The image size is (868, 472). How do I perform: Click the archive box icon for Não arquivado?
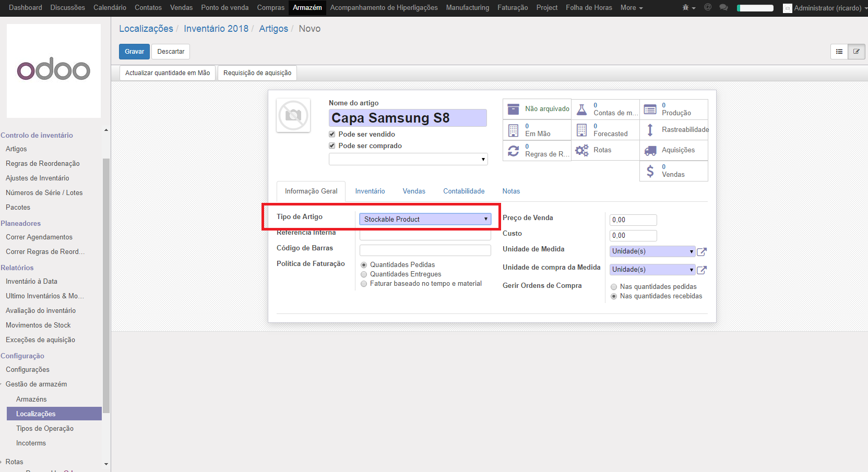[x=514, y=109]
